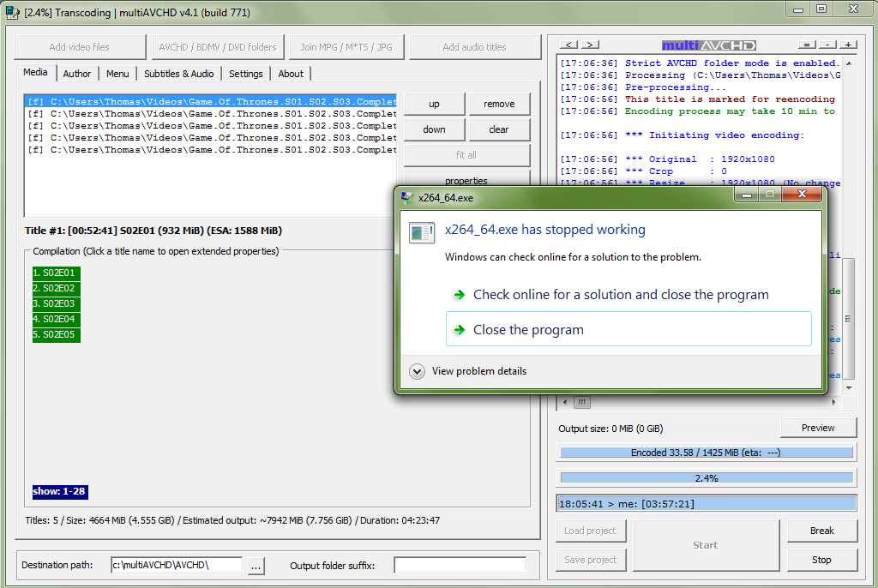Click the Output folder suffix field
The image size is (878, 588).
[x=460, y=566]
